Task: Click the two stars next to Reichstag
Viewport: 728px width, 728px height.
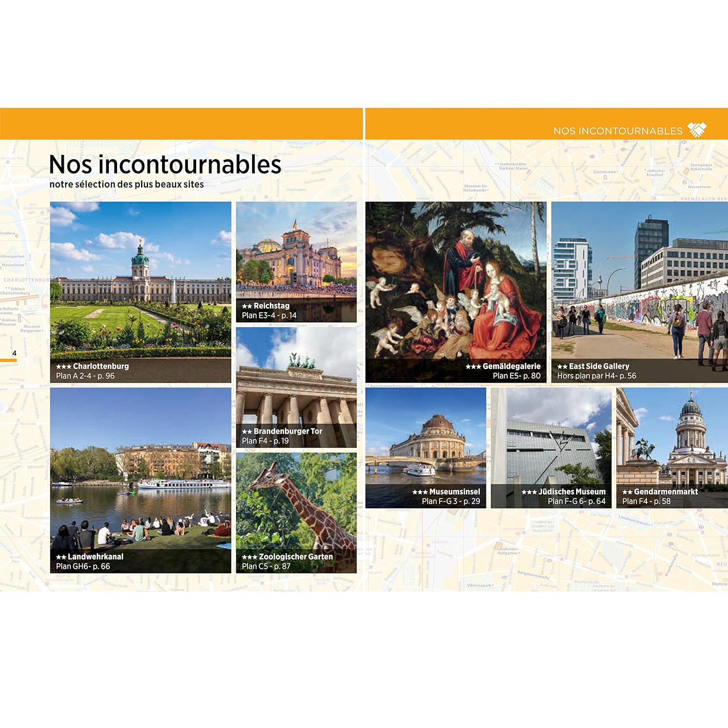Action: [247, 306]
